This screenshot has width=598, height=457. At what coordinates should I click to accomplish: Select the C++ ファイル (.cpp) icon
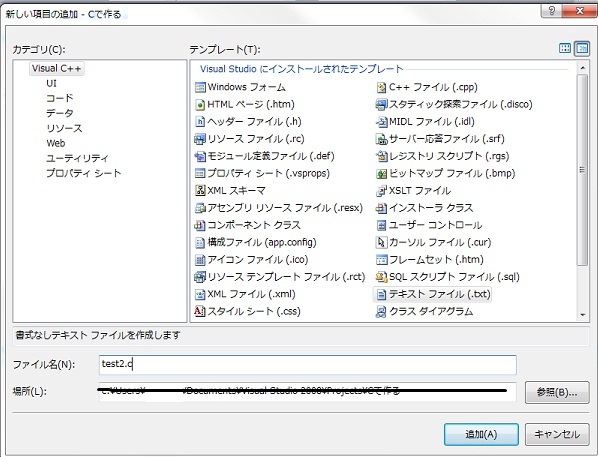[x=381, y=87]
